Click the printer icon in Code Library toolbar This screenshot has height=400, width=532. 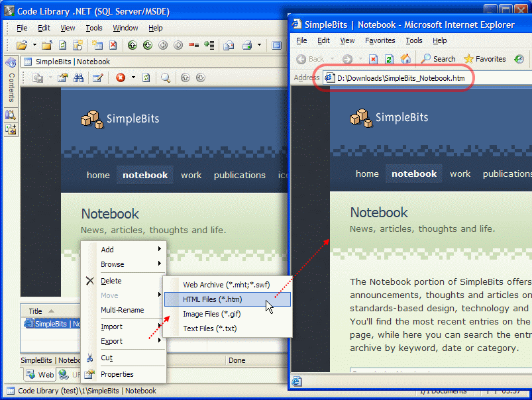(x=247, y=45)
